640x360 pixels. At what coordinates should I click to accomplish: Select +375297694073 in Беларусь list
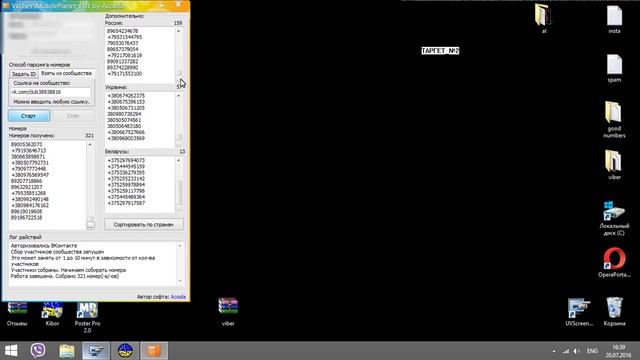point(126,160)
